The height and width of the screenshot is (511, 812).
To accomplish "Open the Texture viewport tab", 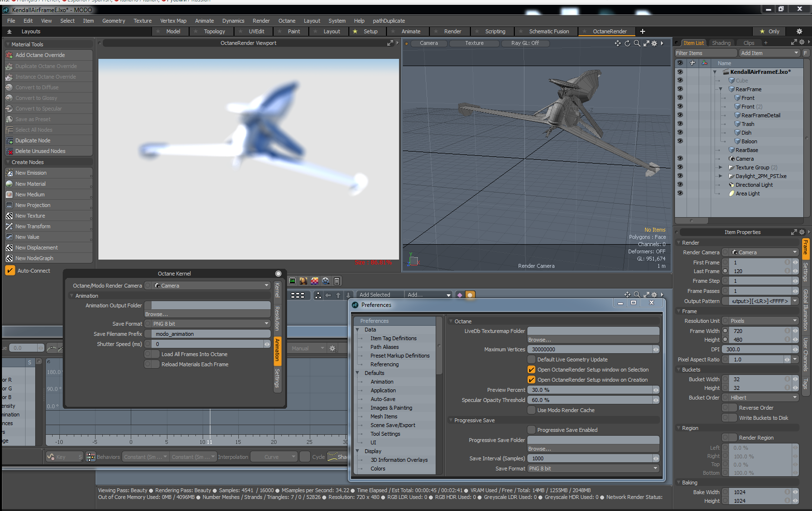I will (x=474, y=43).
